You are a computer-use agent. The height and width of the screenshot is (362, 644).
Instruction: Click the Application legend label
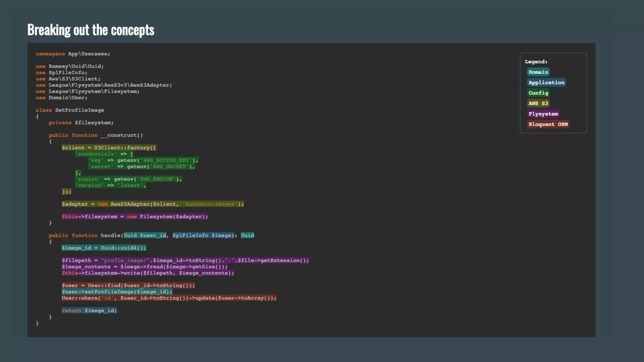(x=546, y=82)
